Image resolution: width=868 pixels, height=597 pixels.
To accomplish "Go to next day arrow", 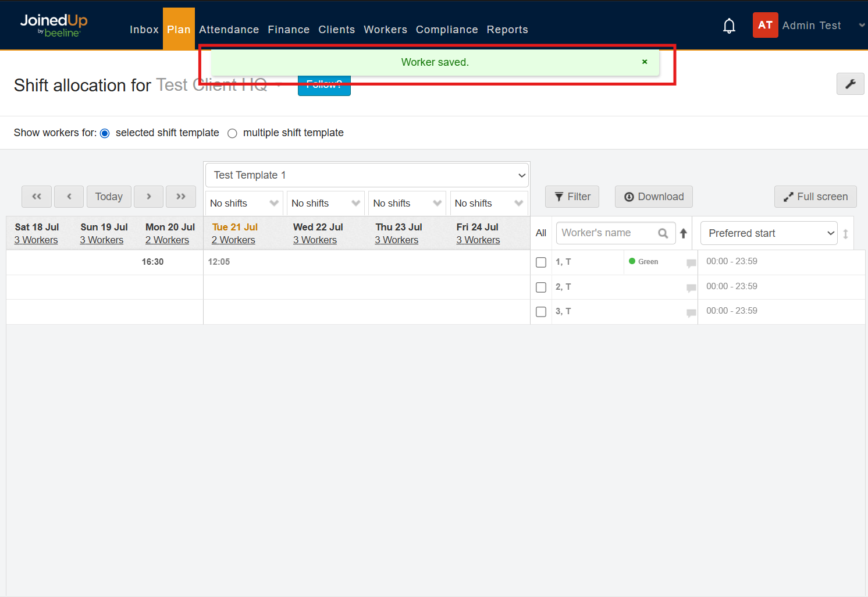I will 148,197.
